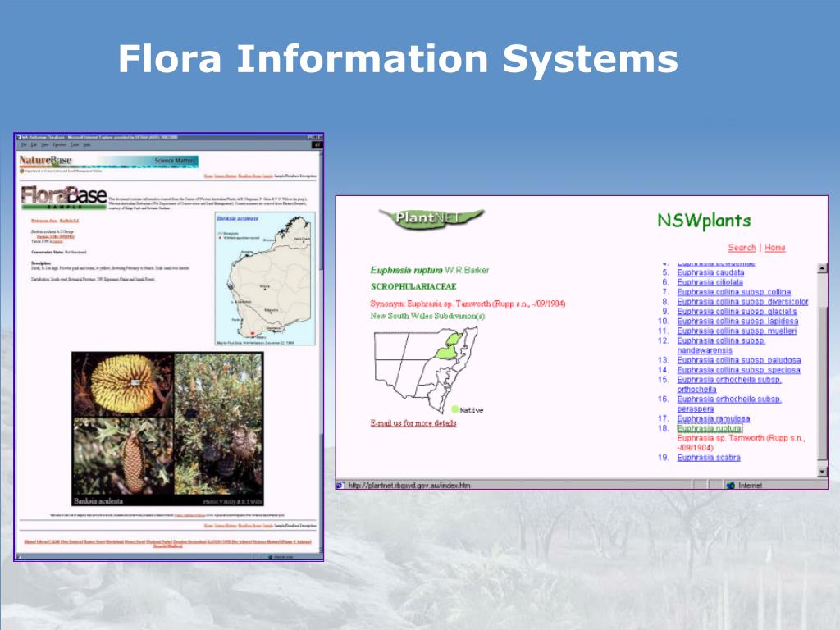Open the Euphrasia ramulosa link
The image size is (840, 630).
[714, 419]
